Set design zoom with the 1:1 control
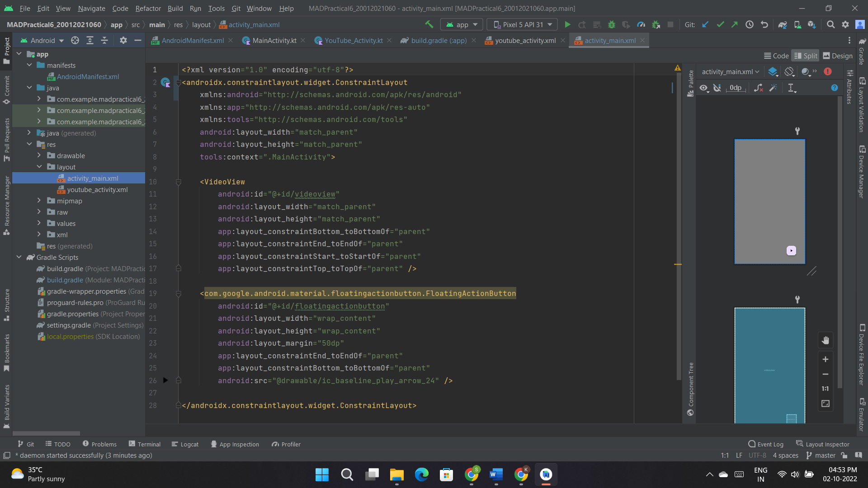This screenshot has height=488, width=868. (x=825, y=388)
